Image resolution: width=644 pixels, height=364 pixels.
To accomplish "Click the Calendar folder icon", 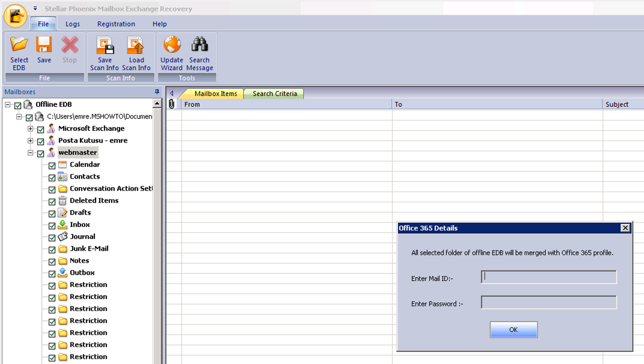I will click(x=62, y=165).
